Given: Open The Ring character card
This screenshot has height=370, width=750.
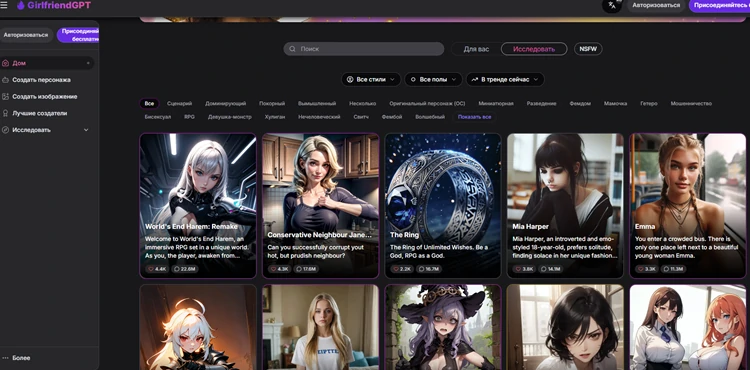Looking at the screenshot, I should (443, 206).
